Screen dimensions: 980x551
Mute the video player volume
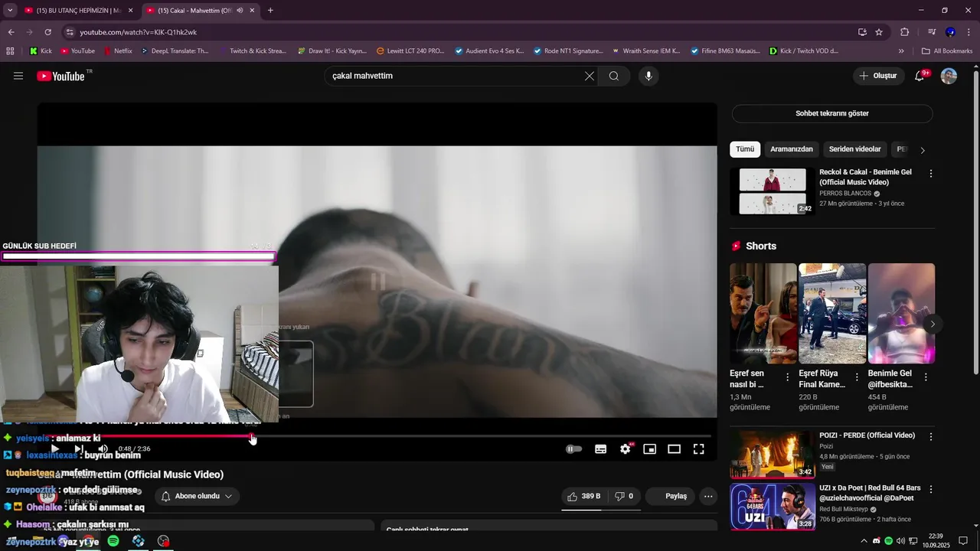(x=103, y=449)
